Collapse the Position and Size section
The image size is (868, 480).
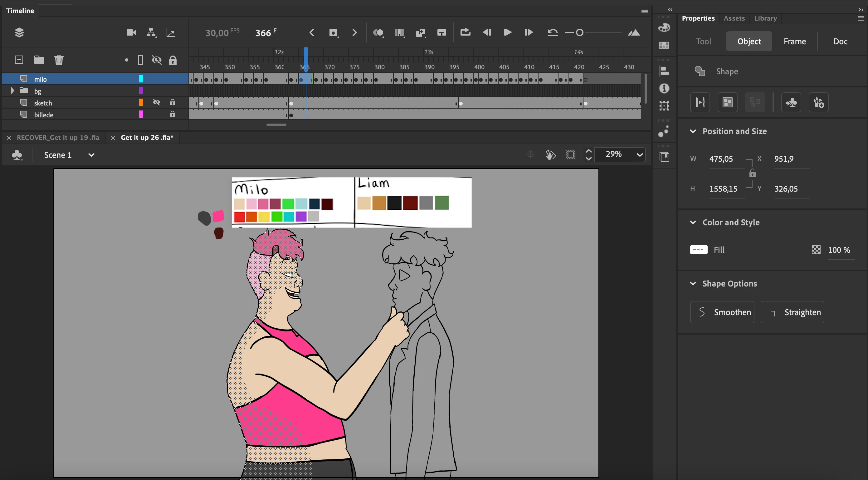(693, 131)
